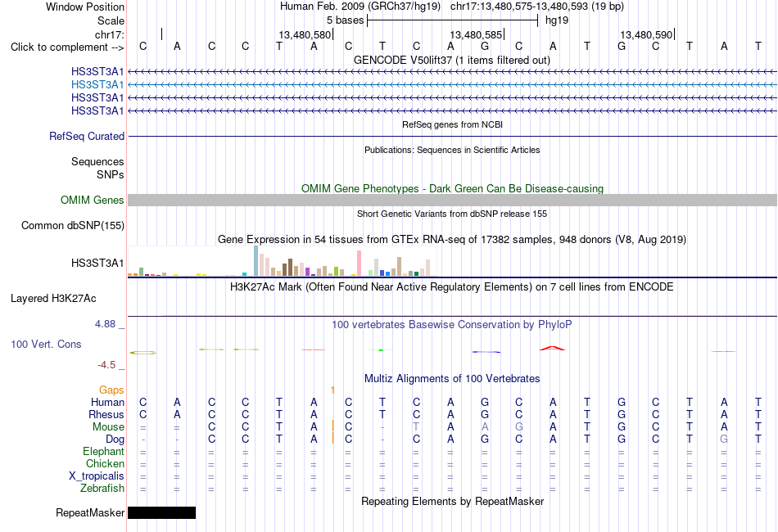Open the 'Multiz Alignments of 100 Vertebrates' title
The width and height of the screenshot is (778, 532).
pos(452,379)
